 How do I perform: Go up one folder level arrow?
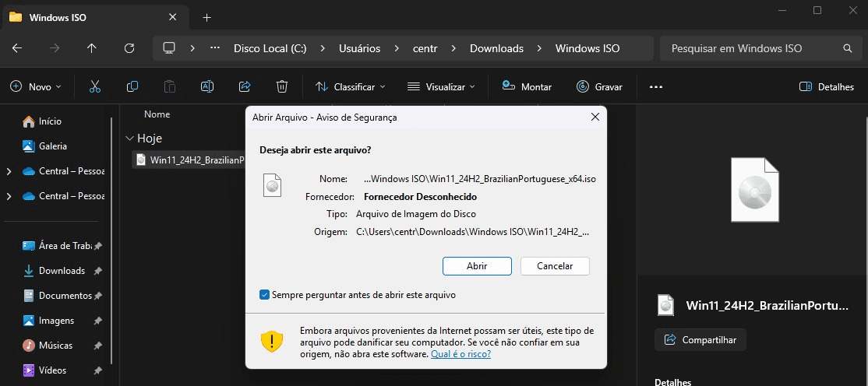pyautogui.click(x=92, y=49)
